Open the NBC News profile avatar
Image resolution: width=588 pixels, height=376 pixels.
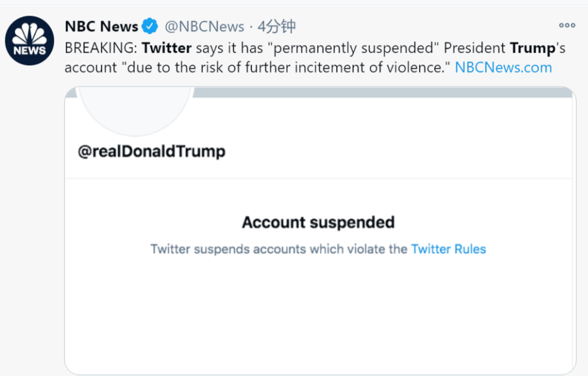pos(29,40)
